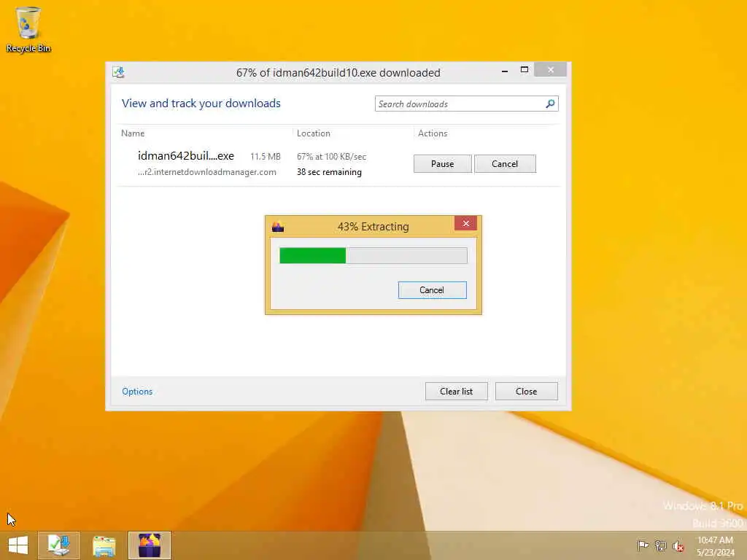Screen dimensions: 747x560
Task: Cancel the 43% extracting operation
Action: point(432,290)
